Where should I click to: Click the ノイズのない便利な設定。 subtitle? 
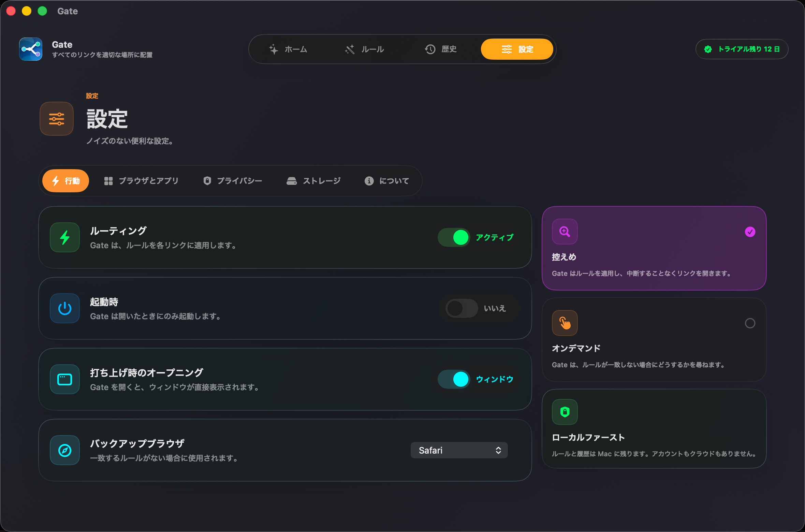tap(129, 141)
